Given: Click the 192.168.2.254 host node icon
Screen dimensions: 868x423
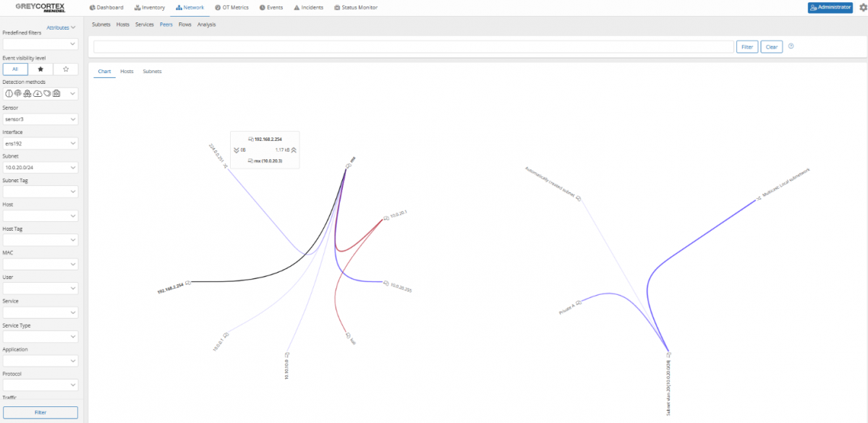Looking at the screenshot, I should pyautogui.click(x=188, y=283).
